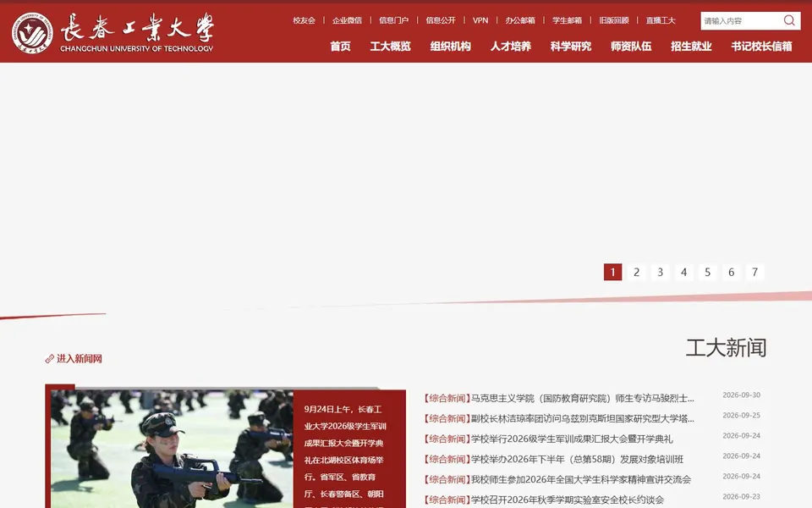Click the university logo emblem
Screen dimensions: 812x508
point(33,33)
